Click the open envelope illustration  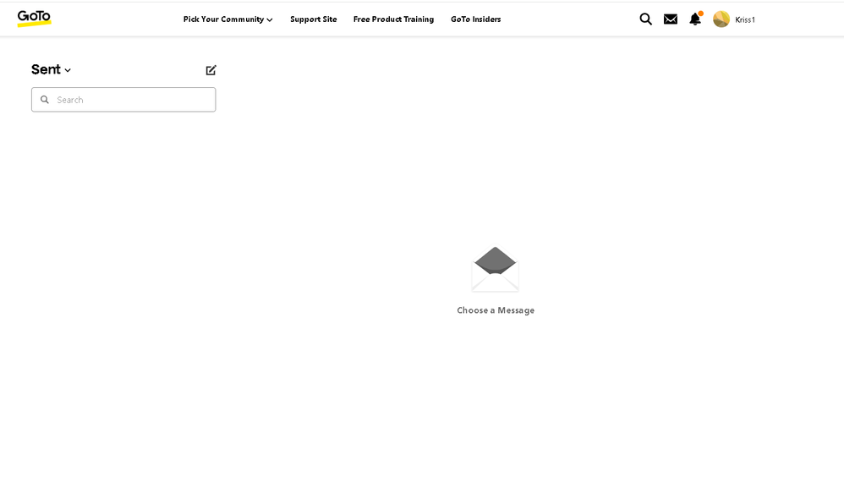(x=495, y=268)
